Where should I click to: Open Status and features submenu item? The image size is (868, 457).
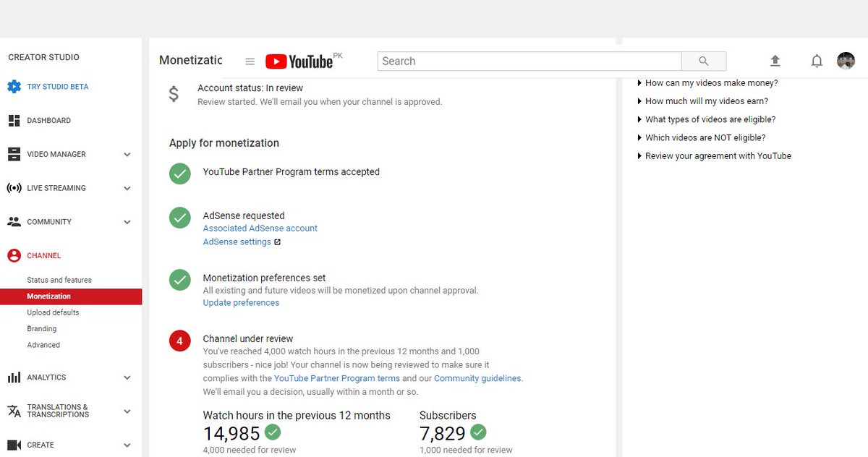click(59, 280)
